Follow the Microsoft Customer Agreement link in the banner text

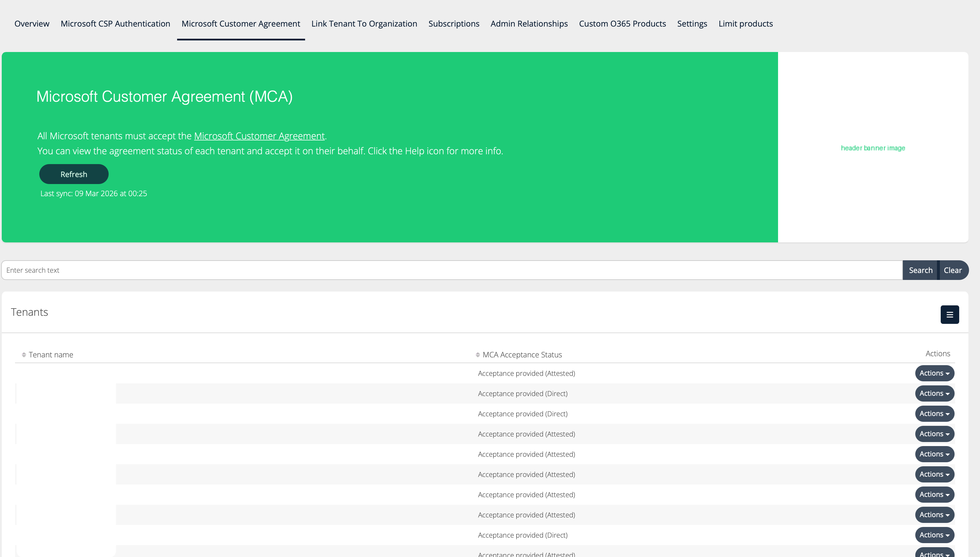pyautogui.click(x=259, y=136)
